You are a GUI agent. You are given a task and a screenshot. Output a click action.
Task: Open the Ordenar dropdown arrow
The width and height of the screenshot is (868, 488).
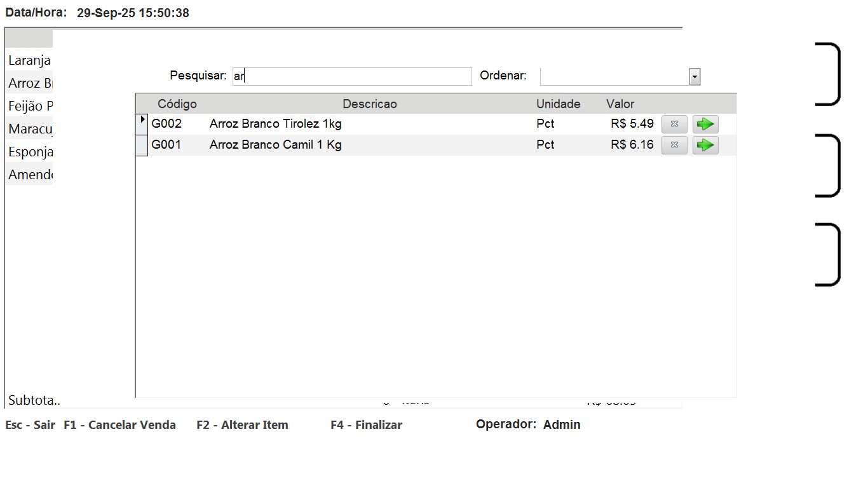[695, 76]
